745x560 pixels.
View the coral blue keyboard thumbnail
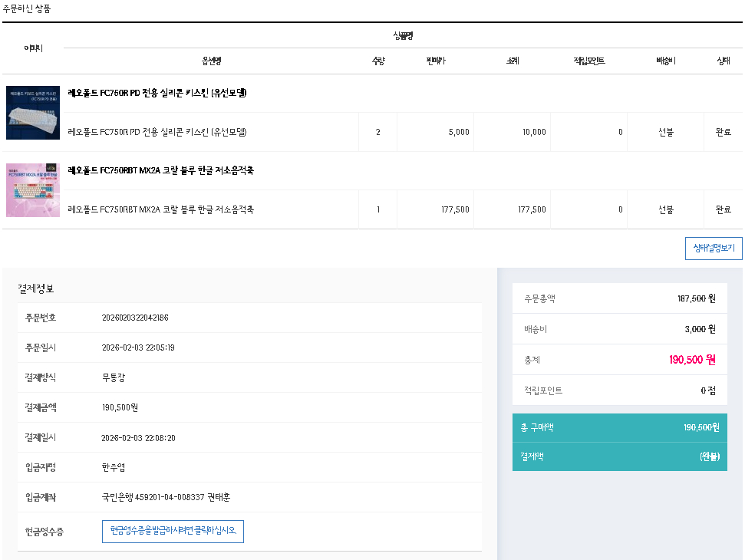(32, 189)
